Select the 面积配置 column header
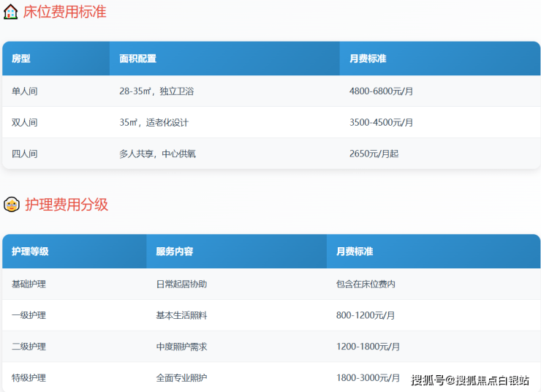541x392 pixels. pyautogui.click(x=137, y=59)
